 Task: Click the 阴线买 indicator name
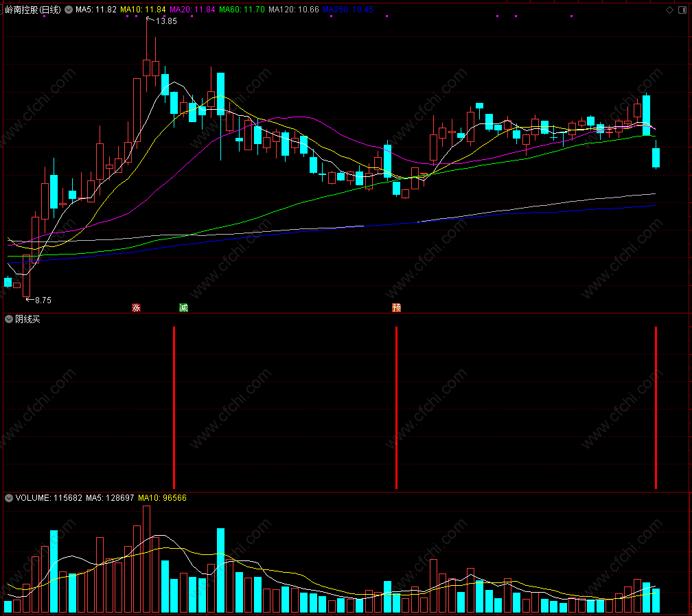[x=27, y=319]
